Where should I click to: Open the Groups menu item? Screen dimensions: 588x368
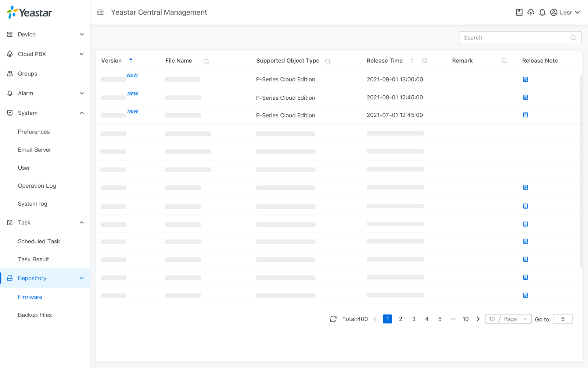point(45,74)
